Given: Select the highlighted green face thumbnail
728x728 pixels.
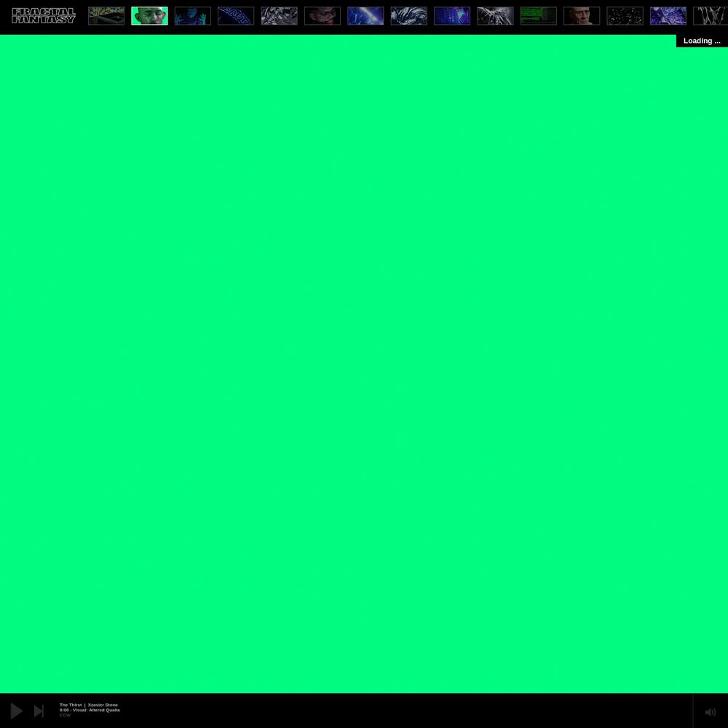Looking at the screenshot, I should 149,16.
